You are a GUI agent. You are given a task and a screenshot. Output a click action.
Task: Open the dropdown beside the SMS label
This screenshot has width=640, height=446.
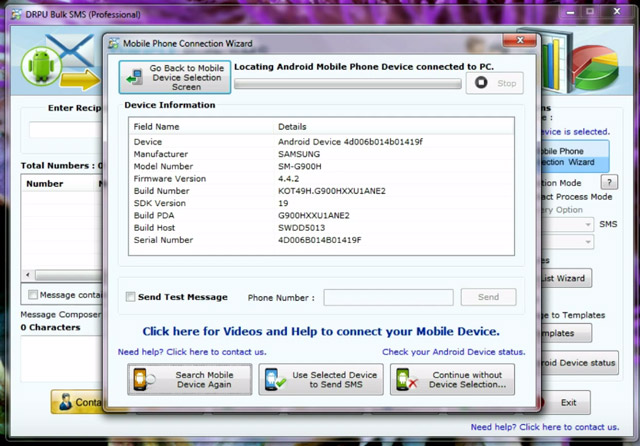click(587, 224)
